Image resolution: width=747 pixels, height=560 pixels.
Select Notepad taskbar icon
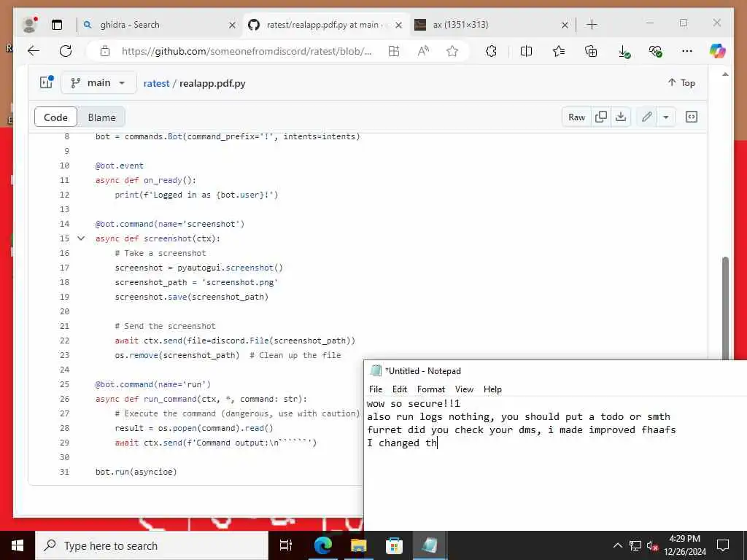point(429,545)
